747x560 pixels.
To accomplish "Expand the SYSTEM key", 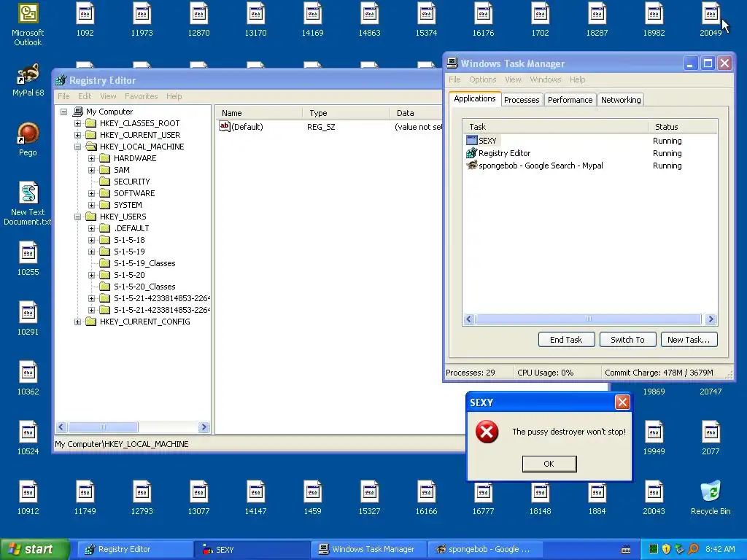I will tap(91, 205).
